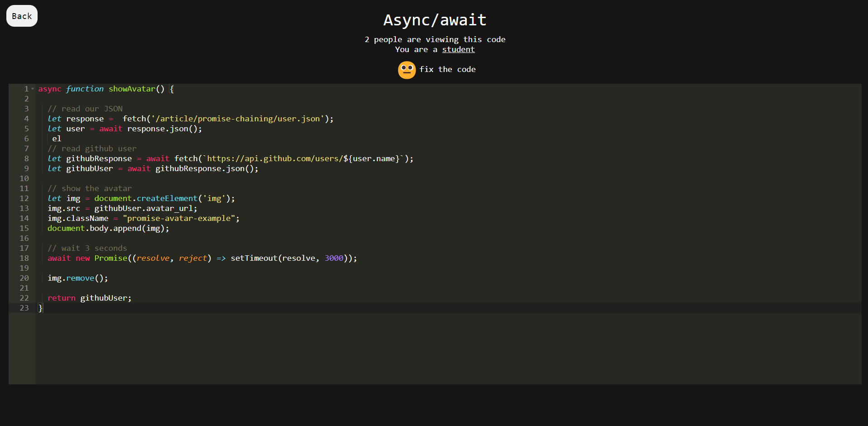Click 'response.json()' on line 5
868x426 pixels.
[x=163, y=129]
